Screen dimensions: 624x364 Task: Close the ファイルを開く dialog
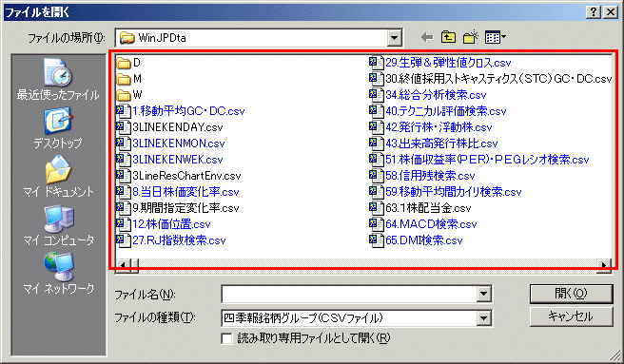[611, 12]
